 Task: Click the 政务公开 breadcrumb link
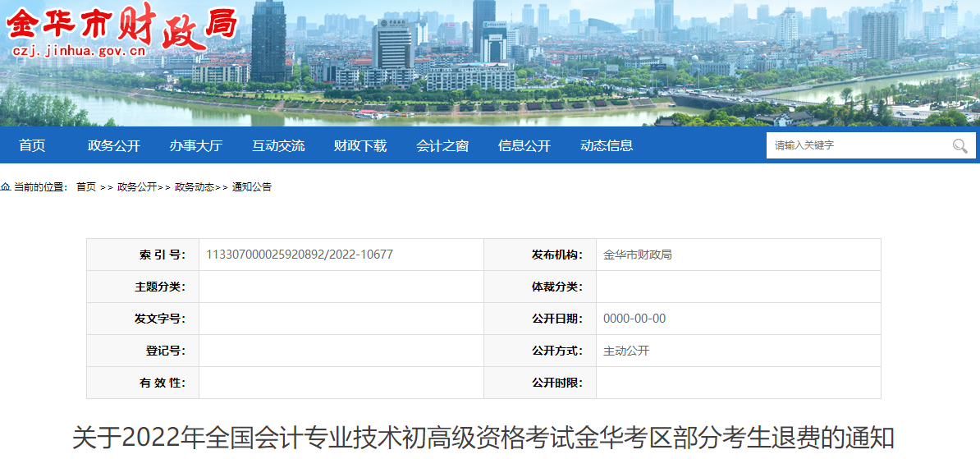pos(136,187)
